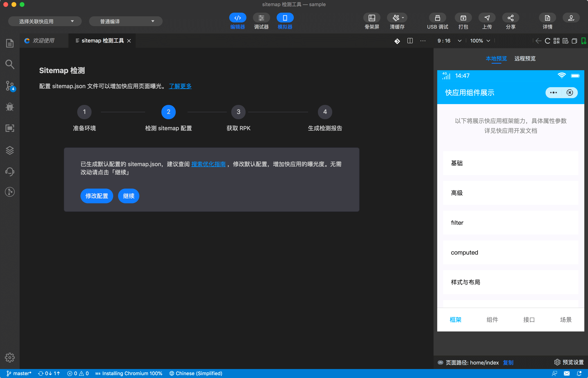
Task: Open the Explorer file panel in sidebar
Action: [10, 43]
